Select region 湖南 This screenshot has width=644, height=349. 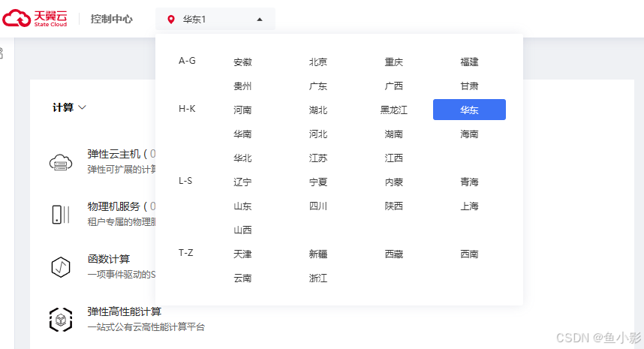pyautogui.click(x=394, y=134)
